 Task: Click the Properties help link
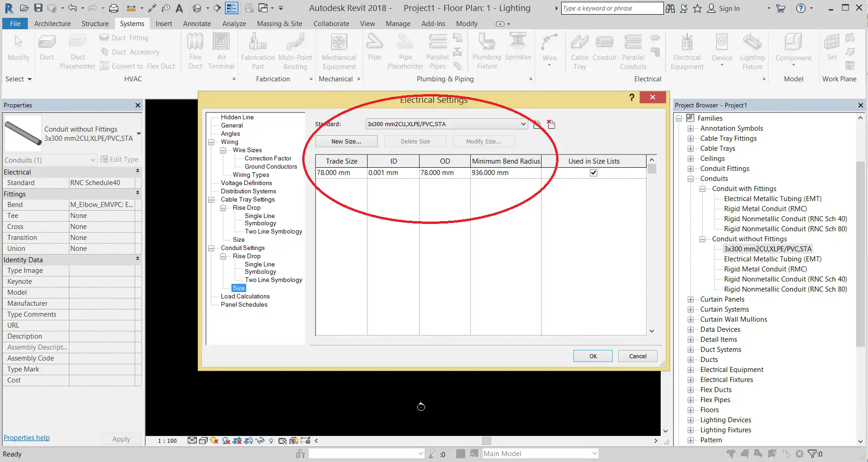click(x=26, y=438)
